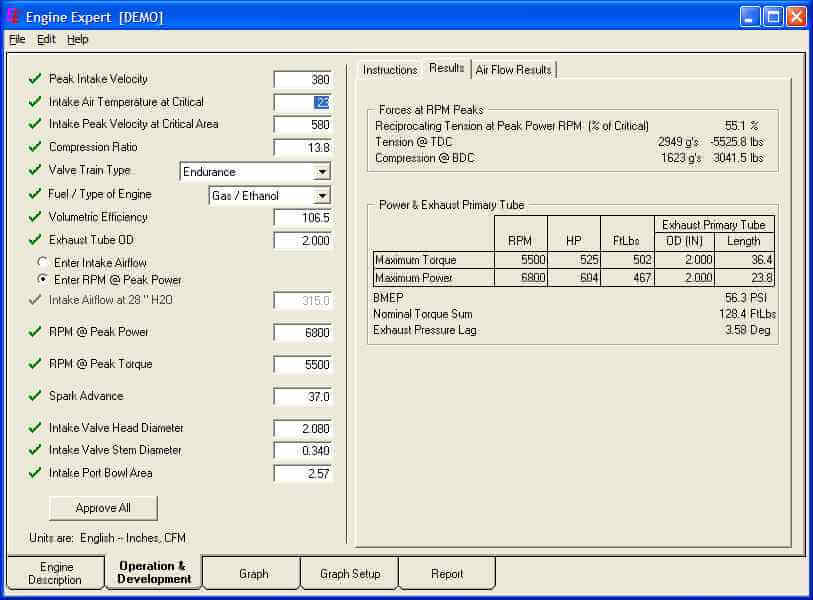
Task: Open the Valve Train Type dropdown
Action: (322, 172)
